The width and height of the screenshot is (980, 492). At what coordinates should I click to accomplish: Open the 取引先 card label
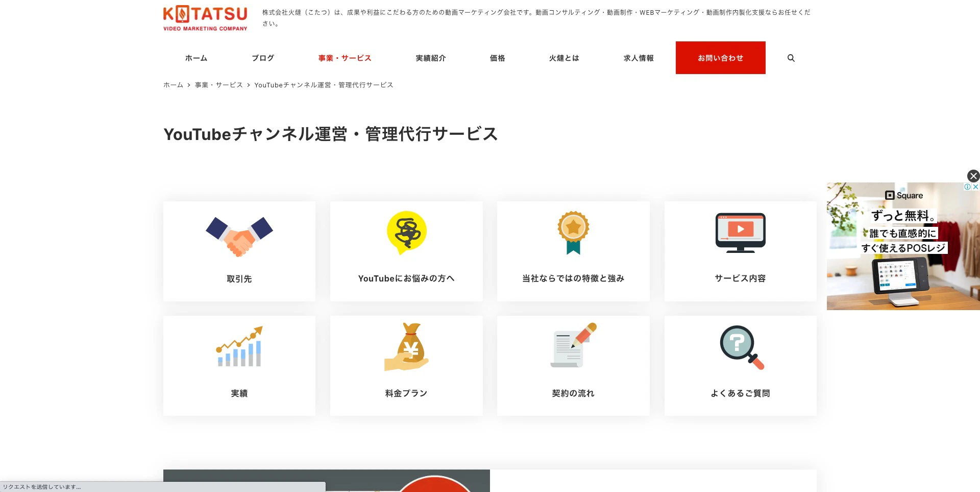coord(239,279)
